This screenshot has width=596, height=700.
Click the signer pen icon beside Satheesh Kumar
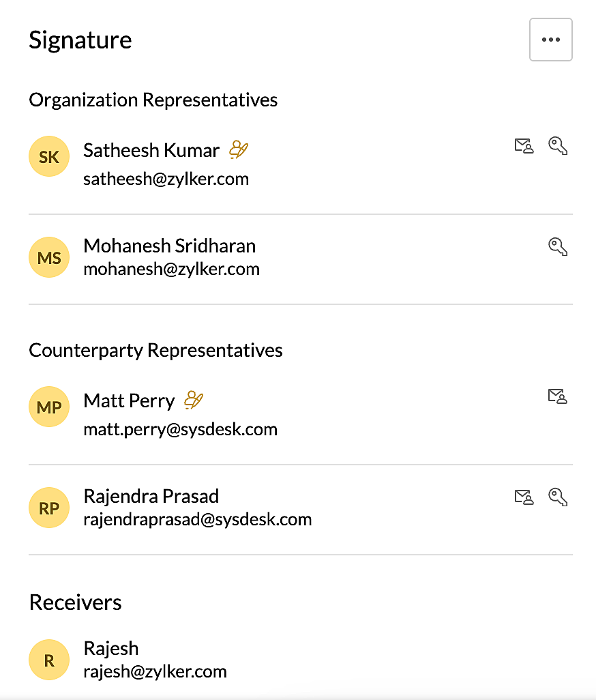[239, 149]
